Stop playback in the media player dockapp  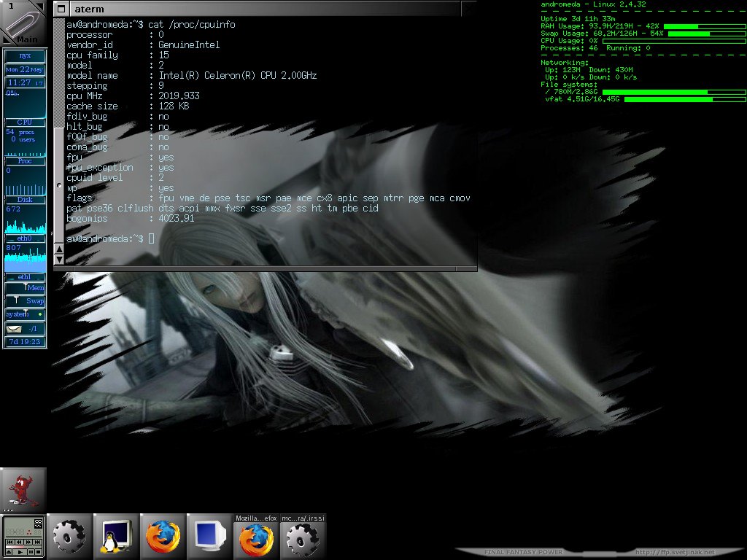[x=38, y=552]
